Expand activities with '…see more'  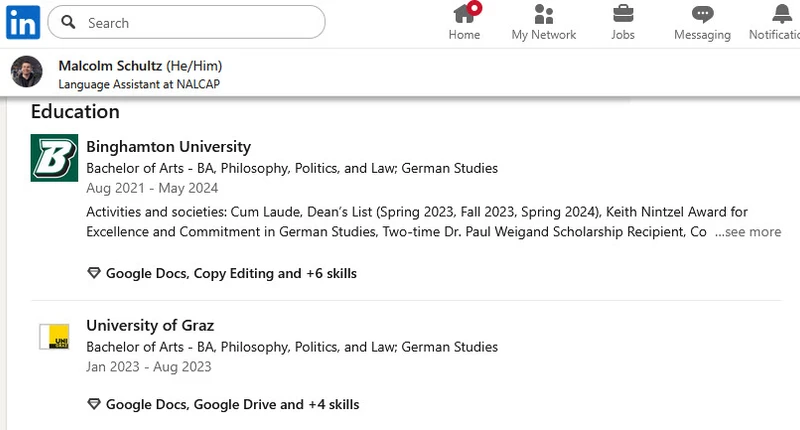point(748,232)
